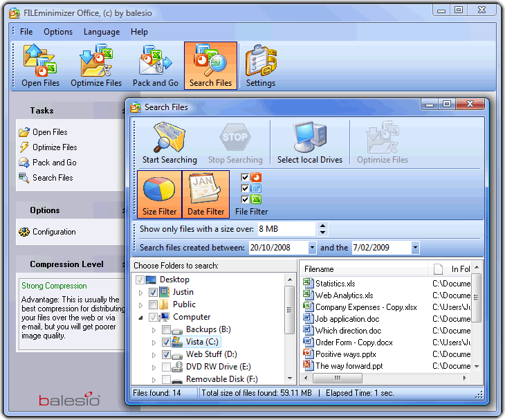505x420 pixels.
Task: Open the start date 20/10/2008 dropdown
Action: [x=312, y=248]
